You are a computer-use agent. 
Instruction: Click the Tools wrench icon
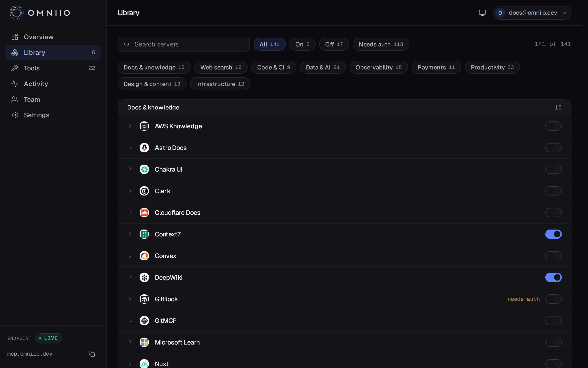(x=15, y=68)
